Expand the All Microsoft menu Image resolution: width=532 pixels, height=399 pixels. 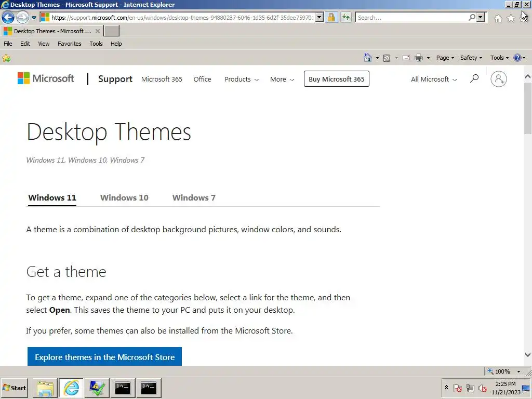click(x=434, y=79)
